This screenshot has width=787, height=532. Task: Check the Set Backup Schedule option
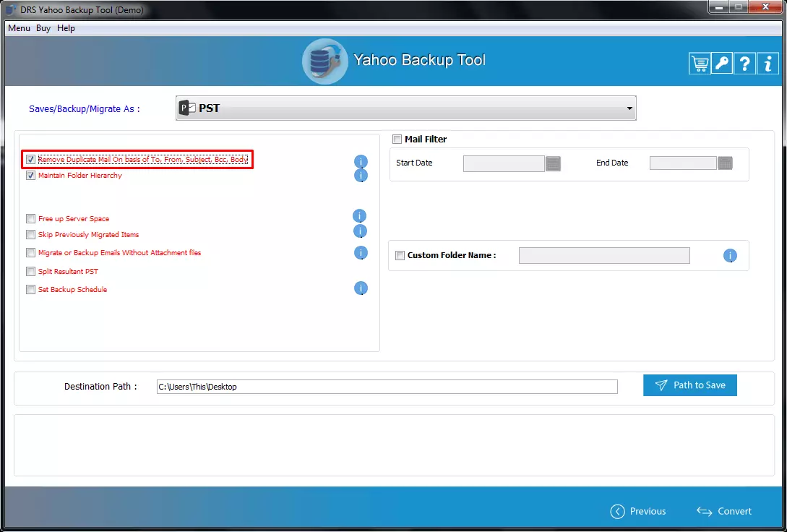30,290
